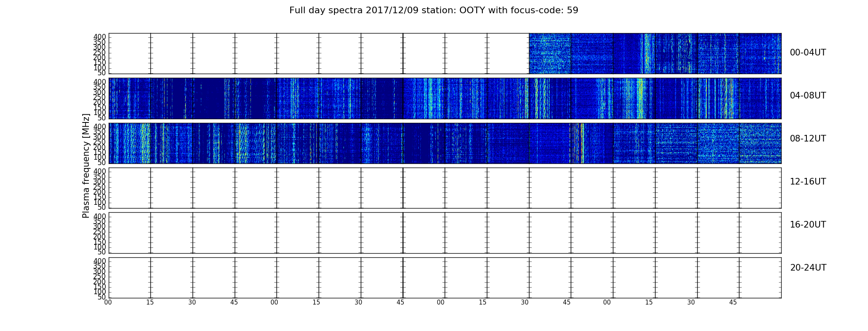Select the '00-04UT' row label
The image size is (868, 331).
pos(808,53)
